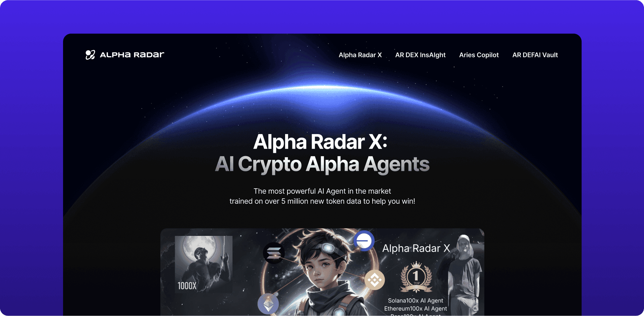Select the Solana100x AI Agent text
Image resolution: width=644 pixels, height=316 pixels.
click(416, 301)
